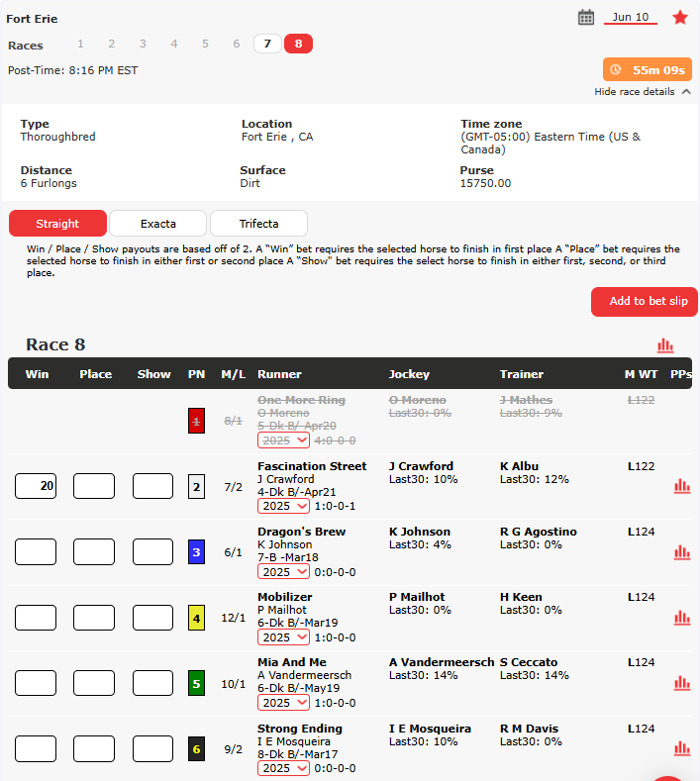The height and width of the screenshot is (781, 700).
Task: Click the Runner column header
Action: tap(279, 374)
